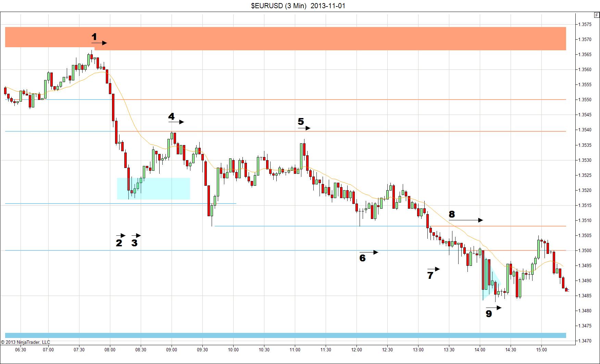Select the blue support band near 1.3472
600x364 pixels.
(286, 335)
